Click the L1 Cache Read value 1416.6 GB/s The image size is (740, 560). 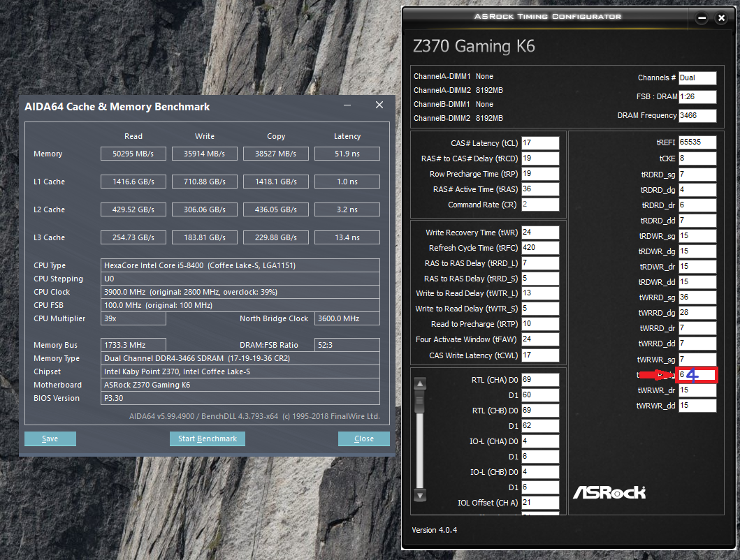tap(133, 182)
